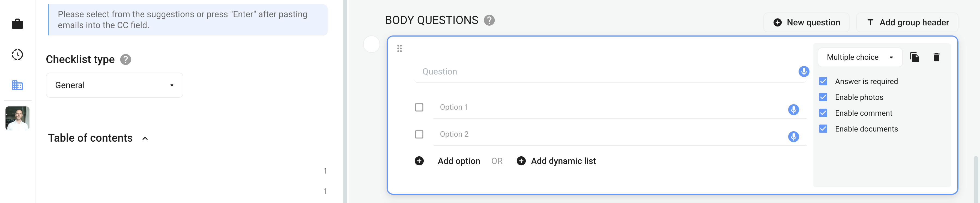Click the Add group header button
The image size is (980, 203).
click(x=907, y=22)
